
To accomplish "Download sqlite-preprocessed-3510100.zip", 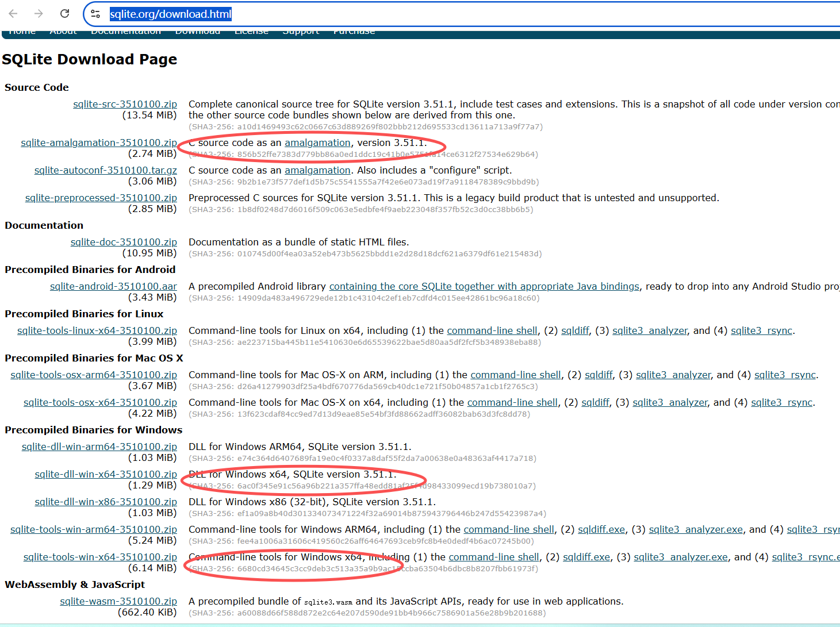I will click(x=101, y=198).
